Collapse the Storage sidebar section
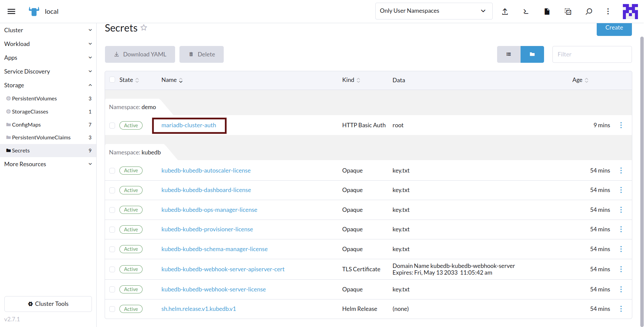The image size is (644, 327). coord(48,85)
